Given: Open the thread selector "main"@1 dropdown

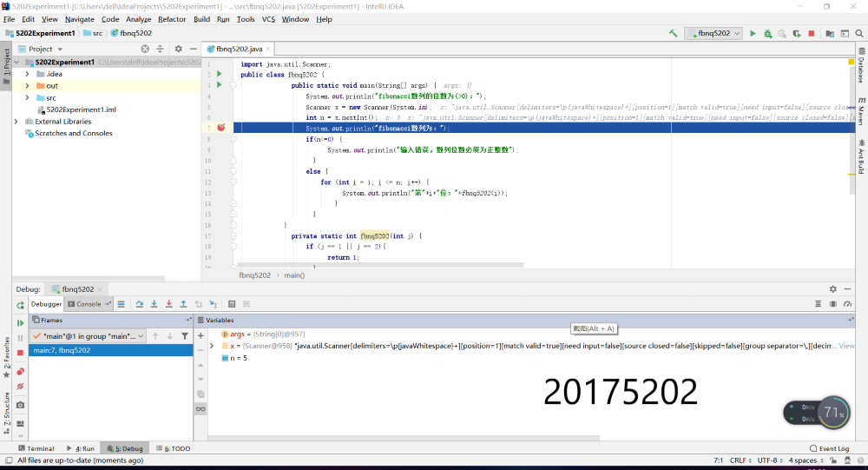Looking at the screenshot, I should pos(88,336).
